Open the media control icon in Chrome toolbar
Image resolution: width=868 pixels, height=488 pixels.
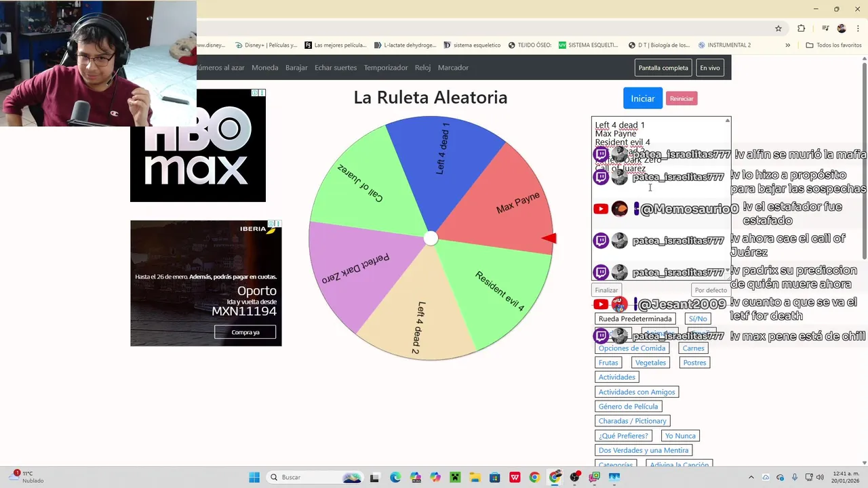tap(825, 28)
